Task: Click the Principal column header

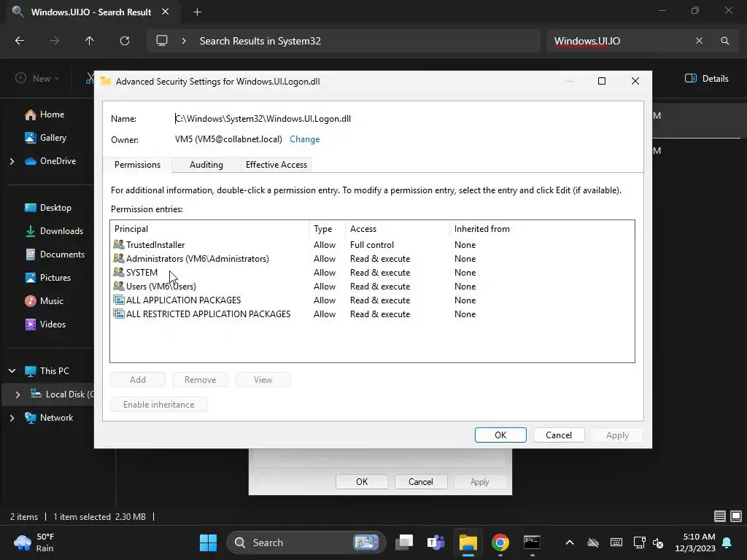Action: [209, 229]
